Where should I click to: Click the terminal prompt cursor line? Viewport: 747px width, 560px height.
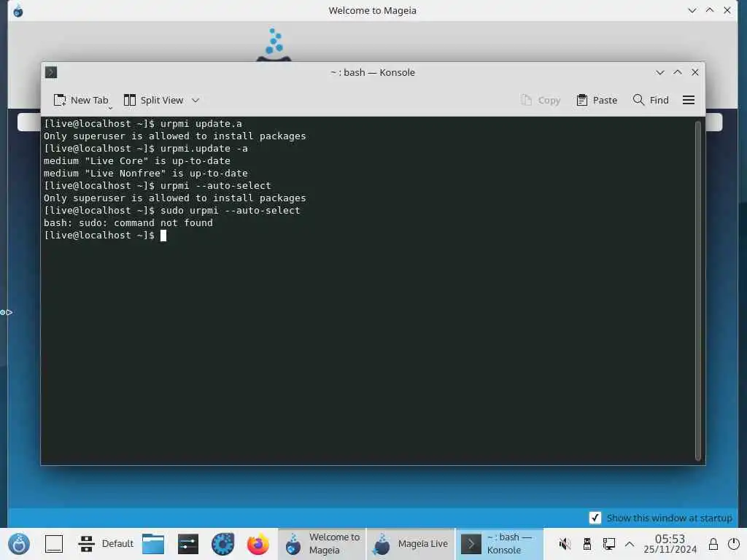[105, 236]
